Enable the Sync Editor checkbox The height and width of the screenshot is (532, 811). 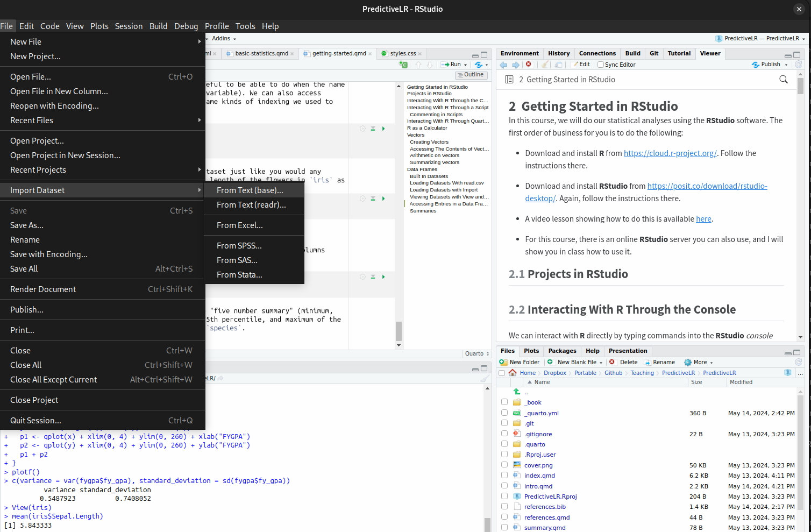tap(601, 65)
